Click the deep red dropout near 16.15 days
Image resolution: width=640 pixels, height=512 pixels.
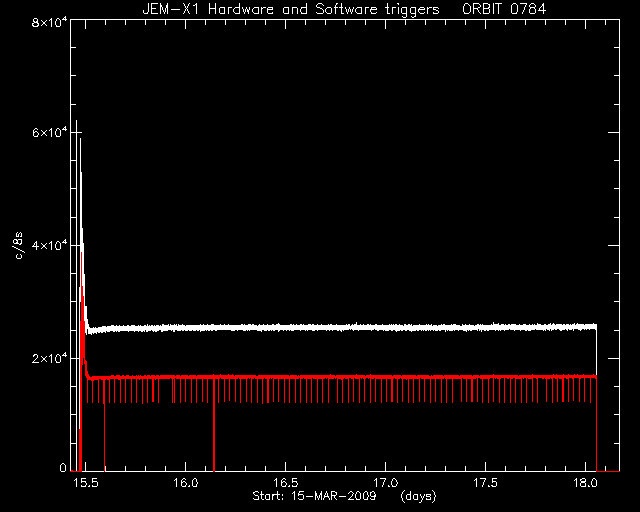tap(214, 425)
